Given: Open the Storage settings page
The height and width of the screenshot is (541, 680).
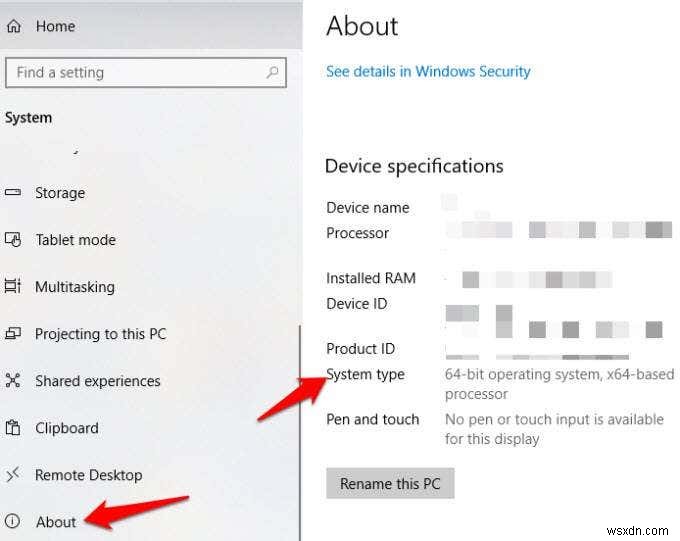Looking at the screenshot, I should [60, 193].
